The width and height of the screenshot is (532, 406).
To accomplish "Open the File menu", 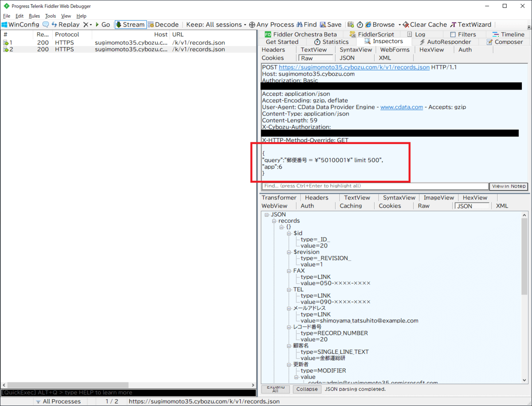I will (x=6, y=16).
